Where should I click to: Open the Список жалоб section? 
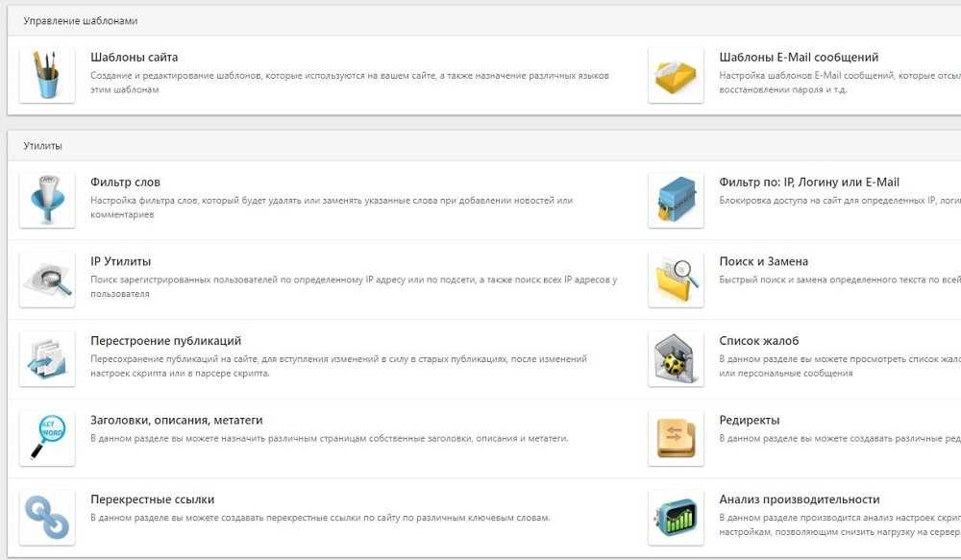coord(759,341)
